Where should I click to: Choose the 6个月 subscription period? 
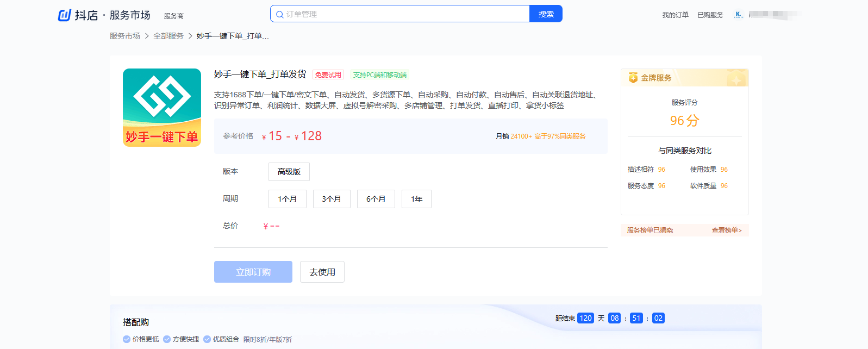coord(376,199)
